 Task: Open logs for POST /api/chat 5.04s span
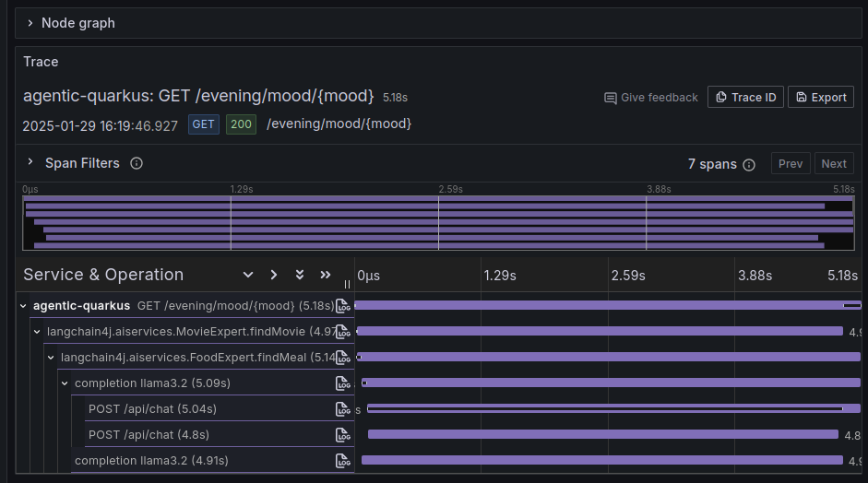pos(343,409)
